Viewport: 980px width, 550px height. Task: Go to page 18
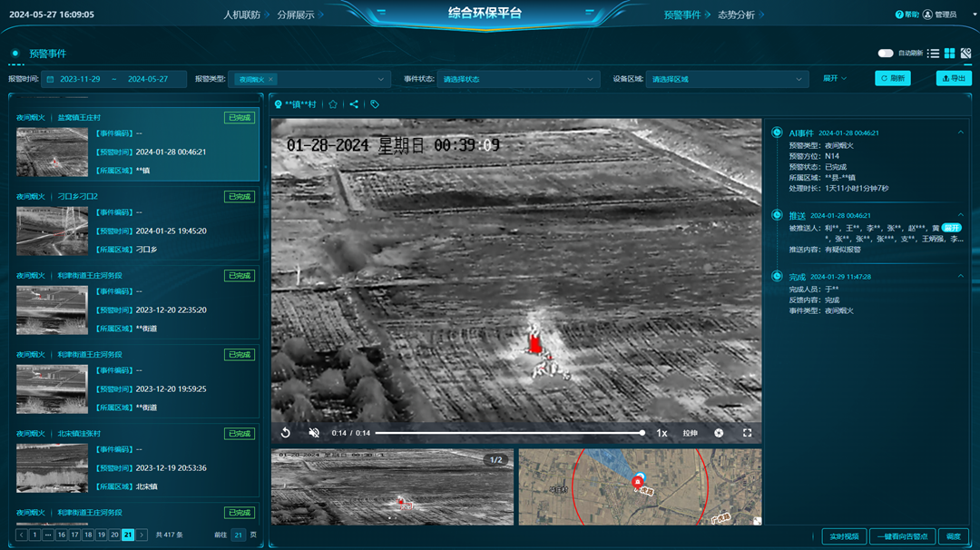(88, 535)
